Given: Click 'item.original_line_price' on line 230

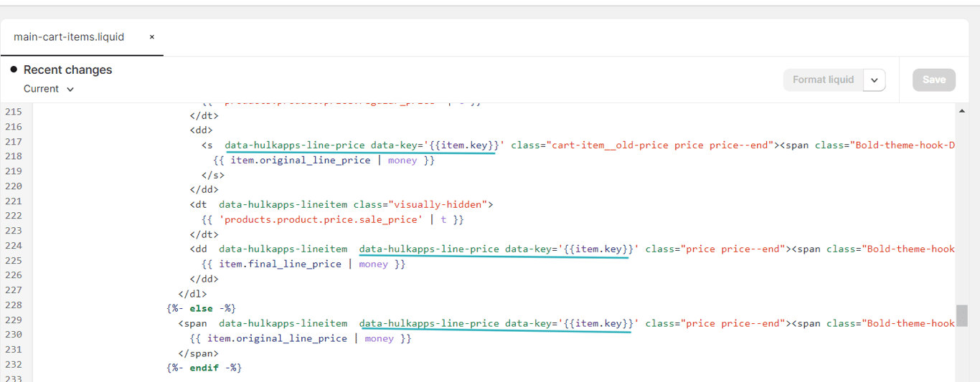Looking at the screenshot, I should point(278,338).
